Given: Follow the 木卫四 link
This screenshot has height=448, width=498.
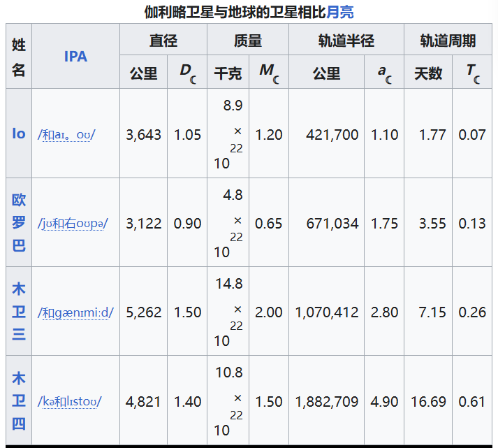Looking at the screenshot, I should [x=19, y=401].
